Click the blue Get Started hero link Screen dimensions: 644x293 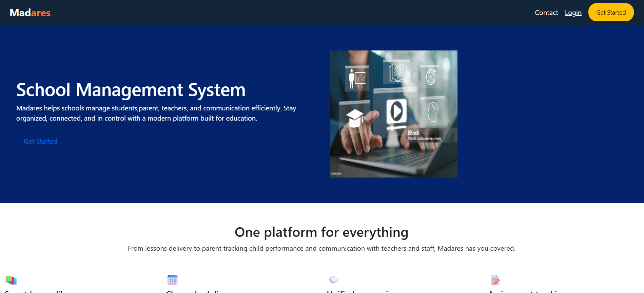pos(41,141)
